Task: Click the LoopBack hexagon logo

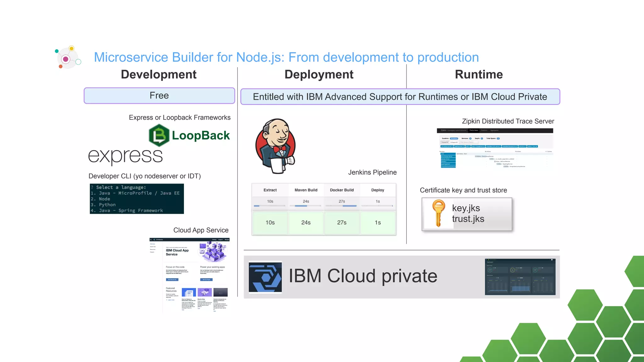Action: (159, 135)
